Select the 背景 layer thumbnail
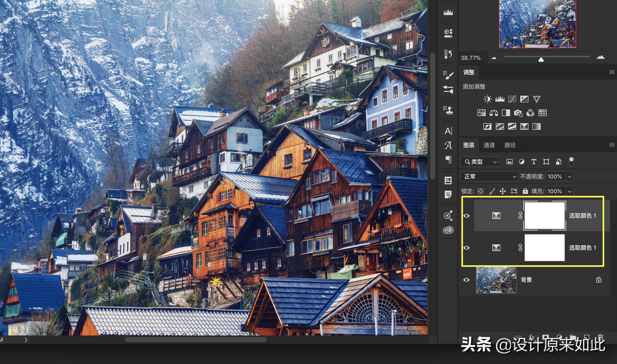Viewport: 617px width, 364px height. tap(496, 280)
